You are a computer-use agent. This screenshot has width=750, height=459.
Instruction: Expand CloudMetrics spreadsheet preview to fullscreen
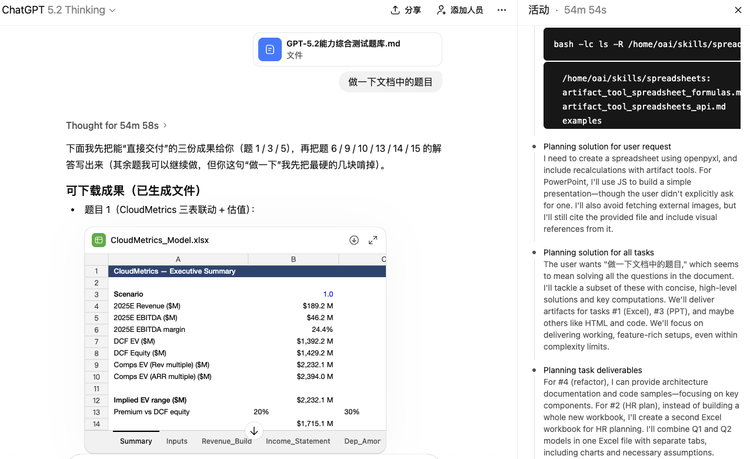click(373, 240)
